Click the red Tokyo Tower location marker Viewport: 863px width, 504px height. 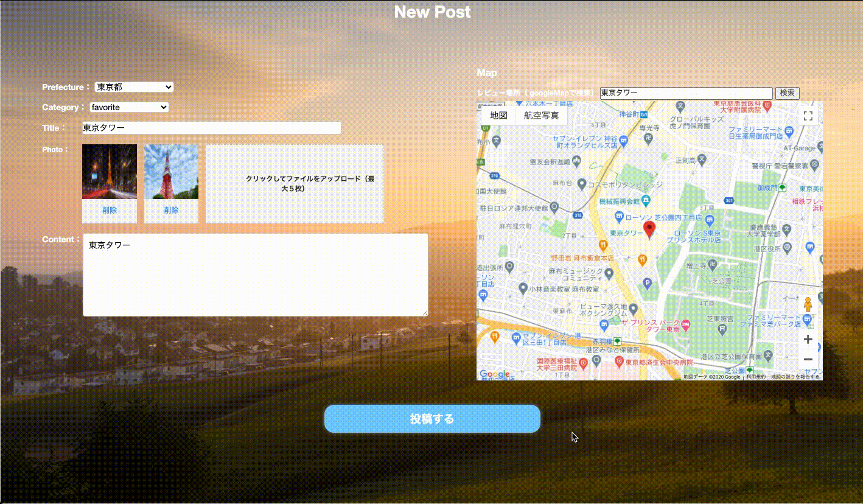(x=649, y=230)
